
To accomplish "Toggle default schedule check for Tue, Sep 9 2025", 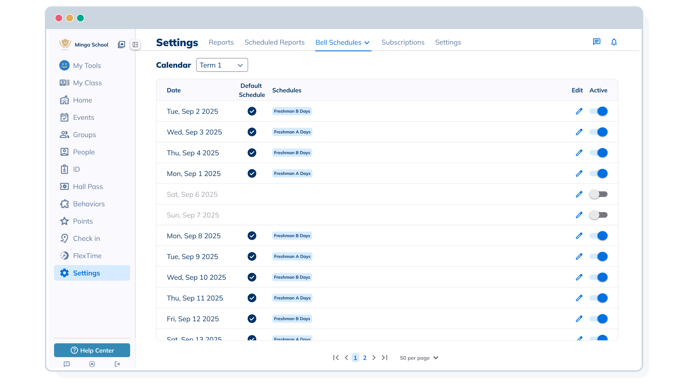I will pos(252,256).
